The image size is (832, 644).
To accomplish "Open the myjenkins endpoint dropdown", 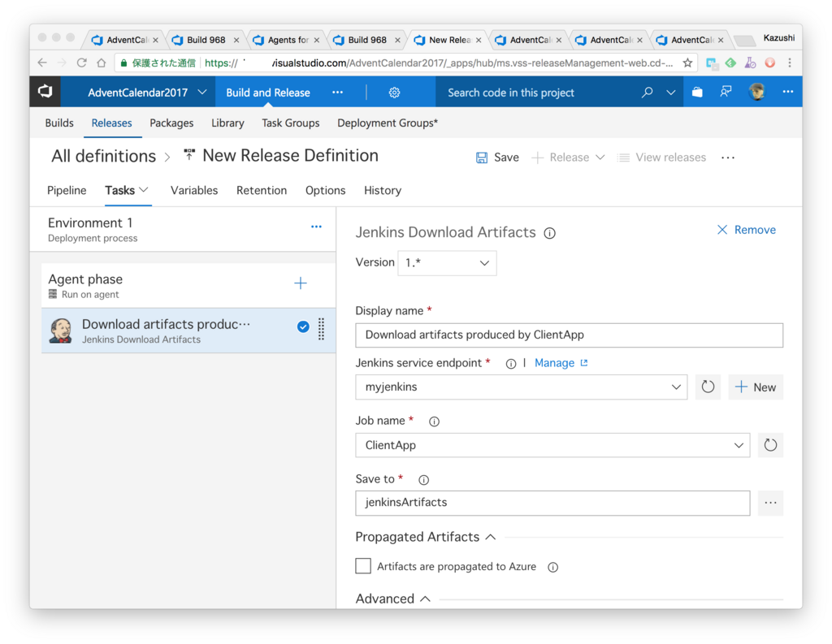I will 521,387.
